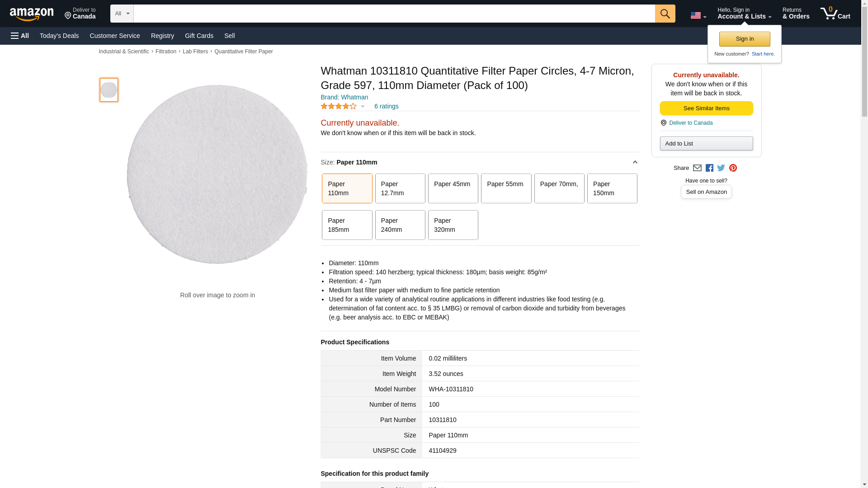868x488 pixels.
Task: Open the search category All dropdown
Action: pyautogui.click(x=122, y=14)
